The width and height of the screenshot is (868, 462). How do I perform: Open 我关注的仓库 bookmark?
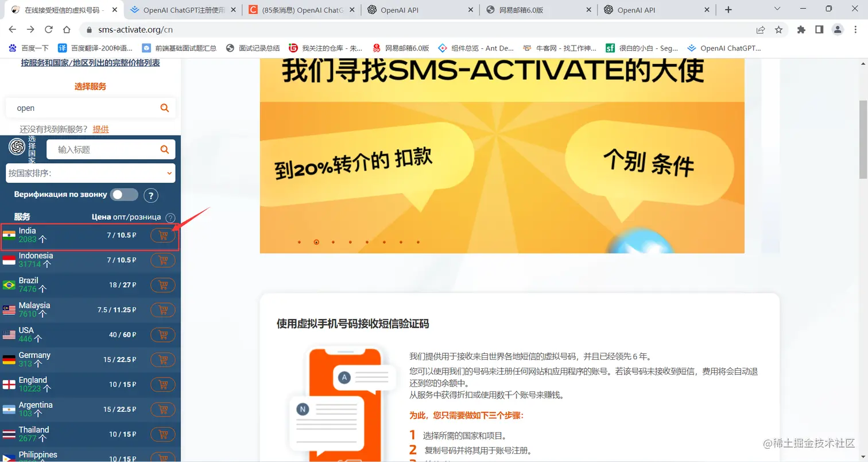325,48
